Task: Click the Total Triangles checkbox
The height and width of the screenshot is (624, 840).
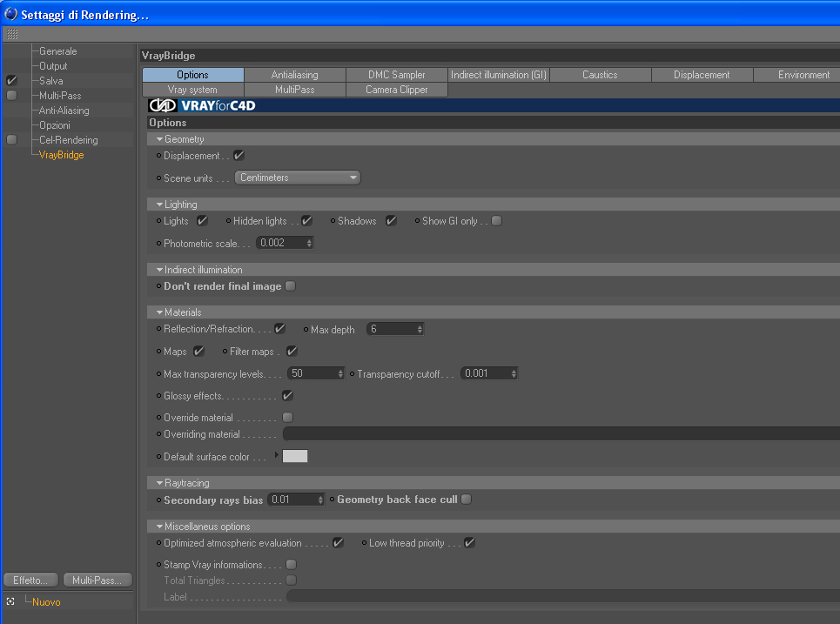Action: [x=292, y=580]
